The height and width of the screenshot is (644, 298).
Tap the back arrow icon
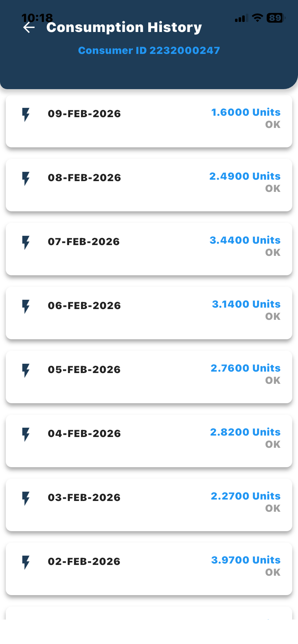pos(29,28)
